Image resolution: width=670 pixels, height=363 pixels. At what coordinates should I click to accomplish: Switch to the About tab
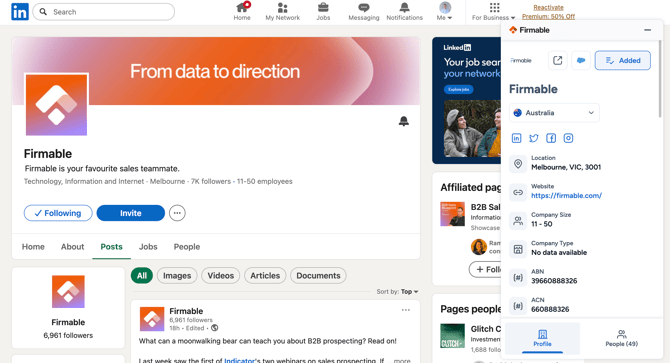click(72, 247)
